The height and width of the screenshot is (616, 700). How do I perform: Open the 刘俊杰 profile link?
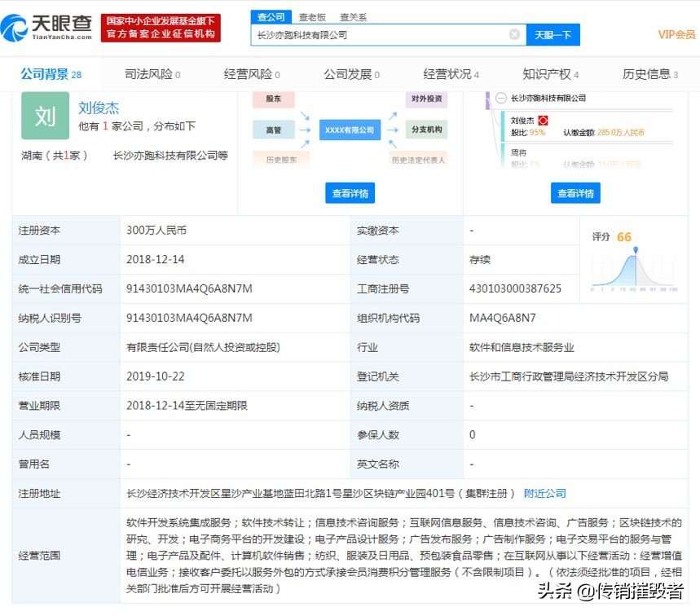coord(99,108)
